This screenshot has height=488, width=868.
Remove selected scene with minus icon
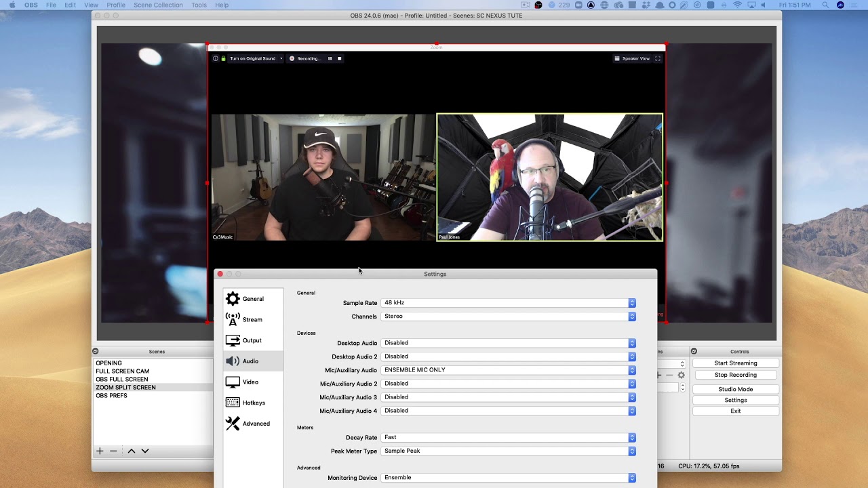113,451
